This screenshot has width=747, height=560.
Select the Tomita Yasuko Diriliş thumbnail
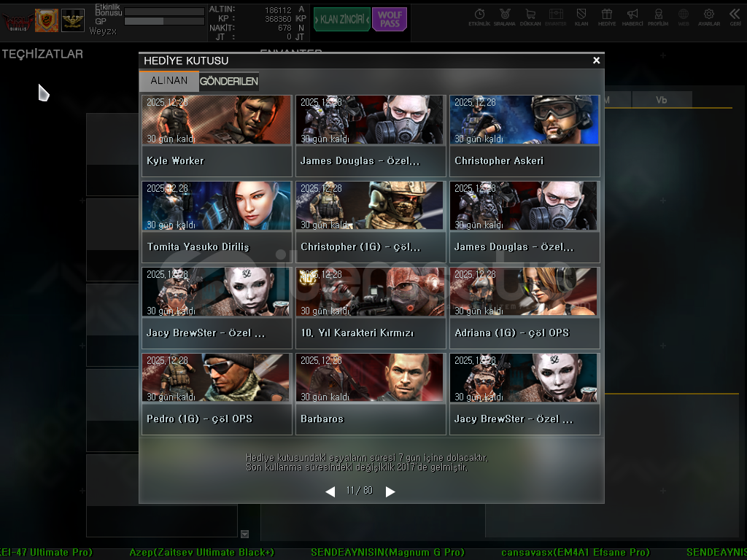click(x=216, y=206)
